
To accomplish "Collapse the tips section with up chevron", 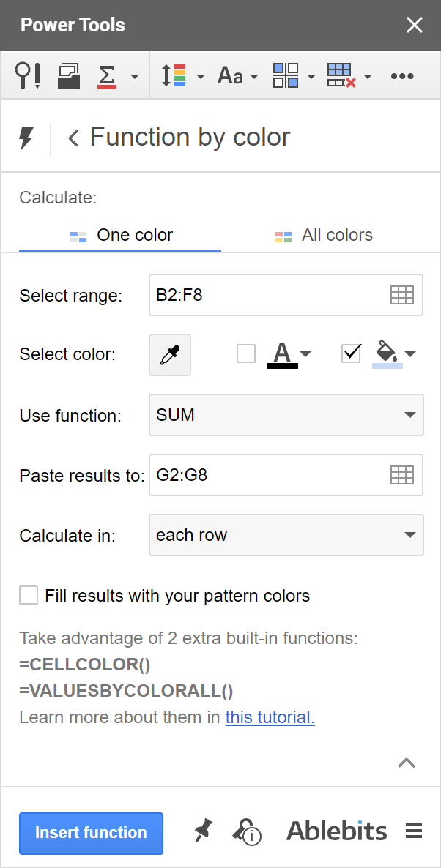I will pyautogui.click(x=407, y=763).
